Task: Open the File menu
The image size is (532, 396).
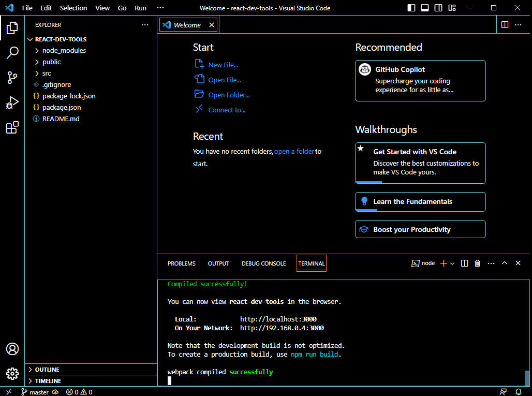Action: coord(27,8)
